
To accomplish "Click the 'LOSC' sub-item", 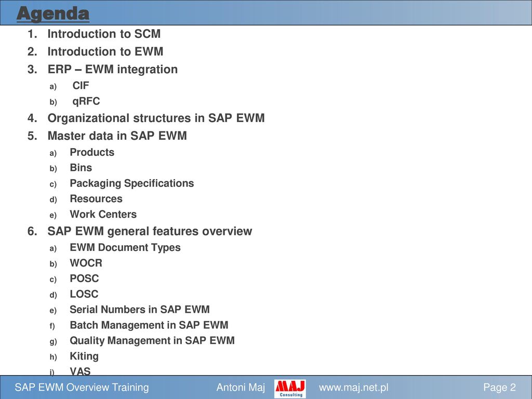I will (84, 294).
